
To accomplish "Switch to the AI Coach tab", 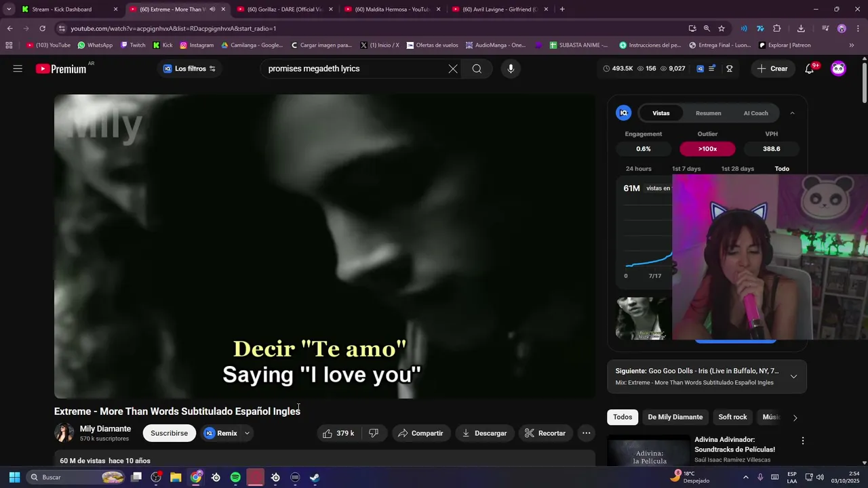I will point(755,113).
